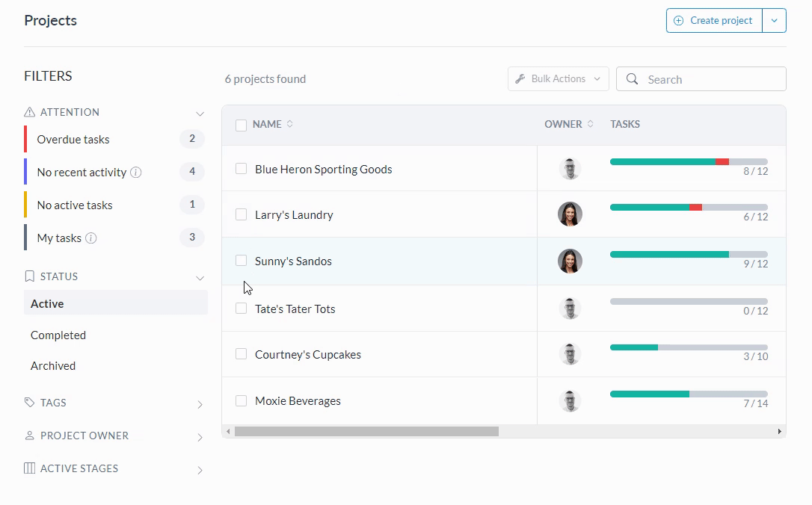Click the info icon next to My tasks
The width and height of the screenshot is (812, 505).
point(91,238)
